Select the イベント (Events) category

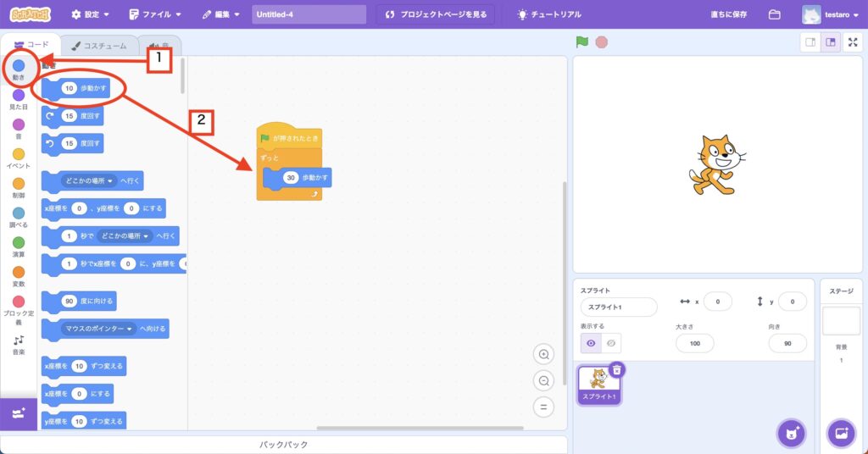19,158
